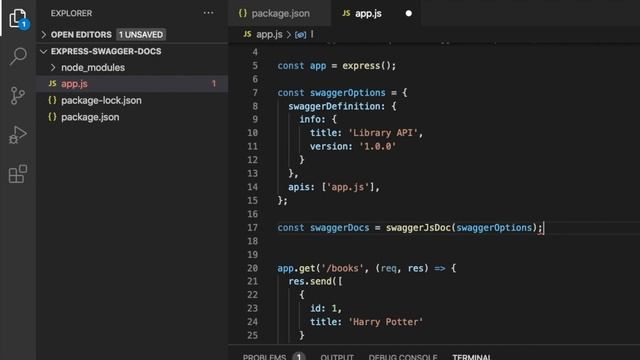Click the symbol icon in breadcrumb
The image size is (640, 360).
pos(300,35)
